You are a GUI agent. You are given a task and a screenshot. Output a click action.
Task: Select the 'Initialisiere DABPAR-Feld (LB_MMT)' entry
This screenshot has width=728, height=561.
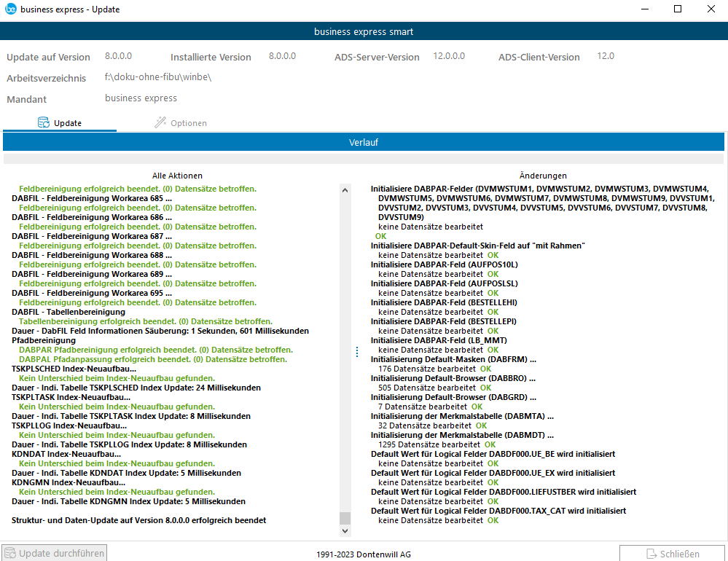(439, 340)
